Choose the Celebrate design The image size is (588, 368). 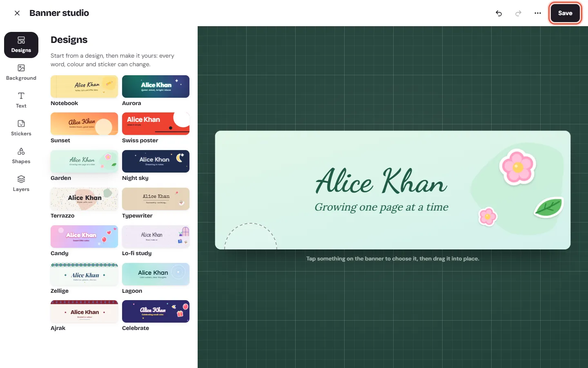click(x=156, y=311)
